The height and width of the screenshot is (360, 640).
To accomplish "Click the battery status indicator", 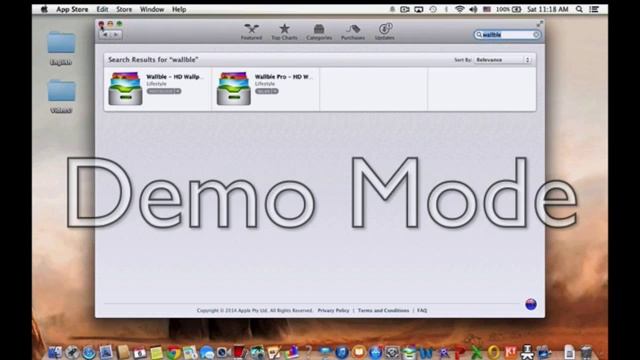I will 508,9.
